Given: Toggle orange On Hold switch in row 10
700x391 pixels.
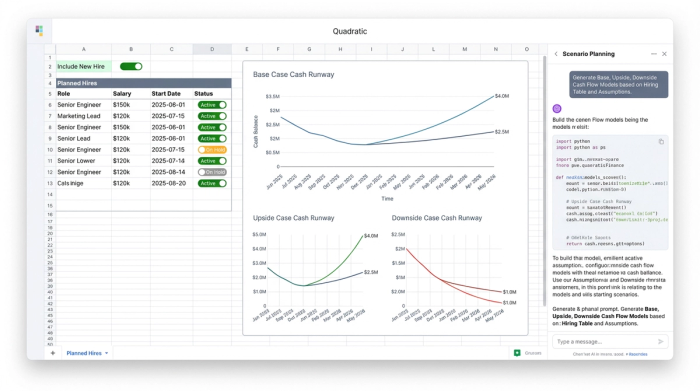Looking at the screenshot, I should pyautogui.click(x=212, y=150).
